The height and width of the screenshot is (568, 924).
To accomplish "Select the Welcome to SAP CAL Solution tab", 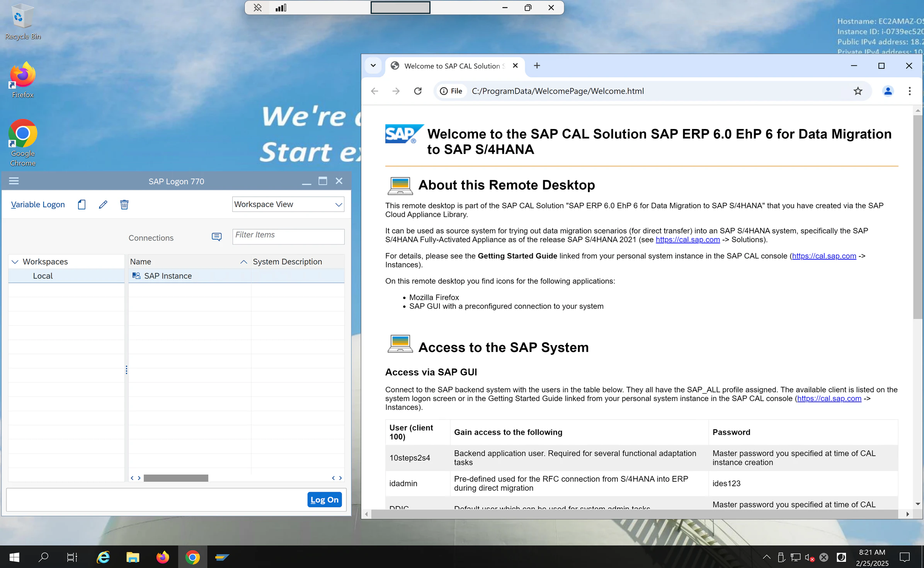I will (454, 66).
